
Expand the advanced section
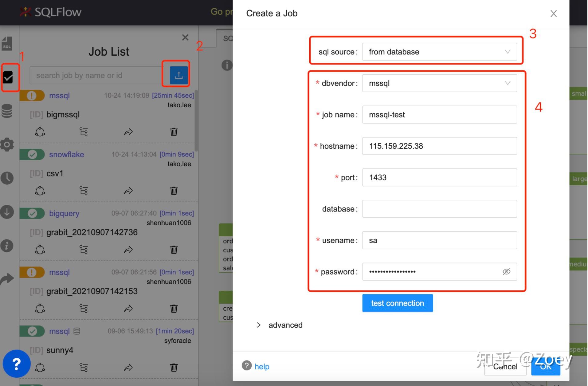(x=279, y=325)
